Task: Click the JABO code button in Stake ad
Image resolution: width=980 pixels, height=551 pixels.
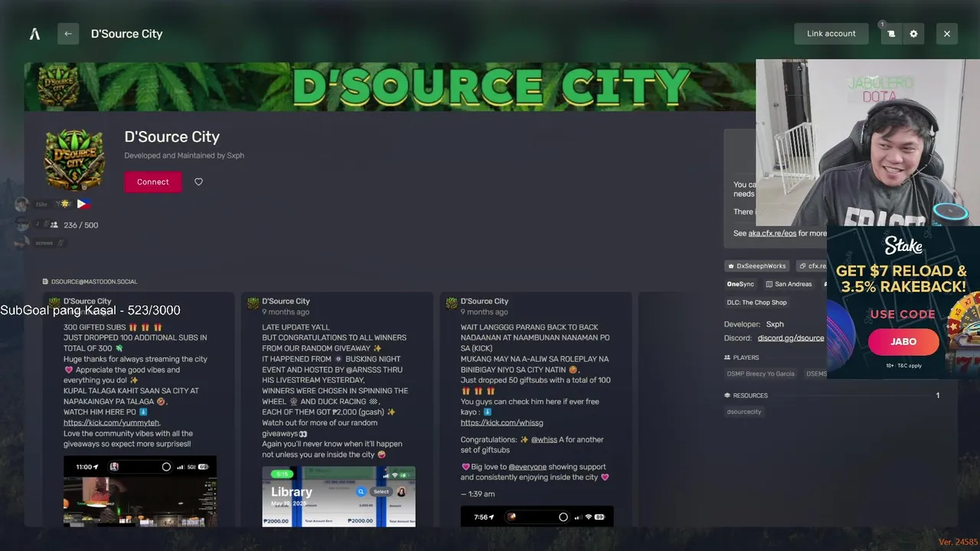Action: pyautogui.click(x=903, y=342)
